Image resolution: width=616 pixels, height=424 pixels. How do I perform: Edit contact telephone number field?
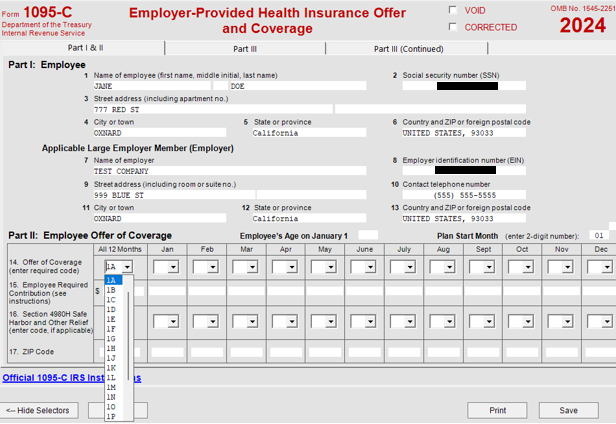coord(464,195)
